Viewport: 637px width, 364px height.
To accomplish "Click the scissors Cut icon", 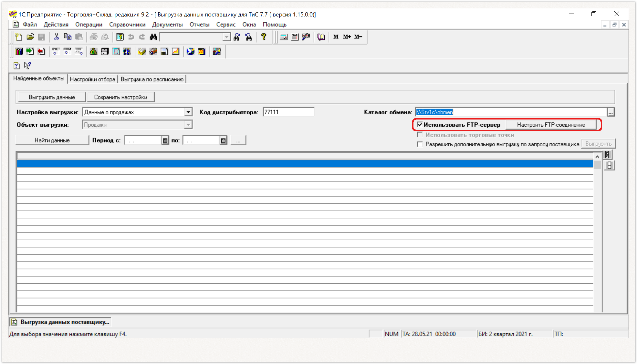I will [x=56, y=37].
